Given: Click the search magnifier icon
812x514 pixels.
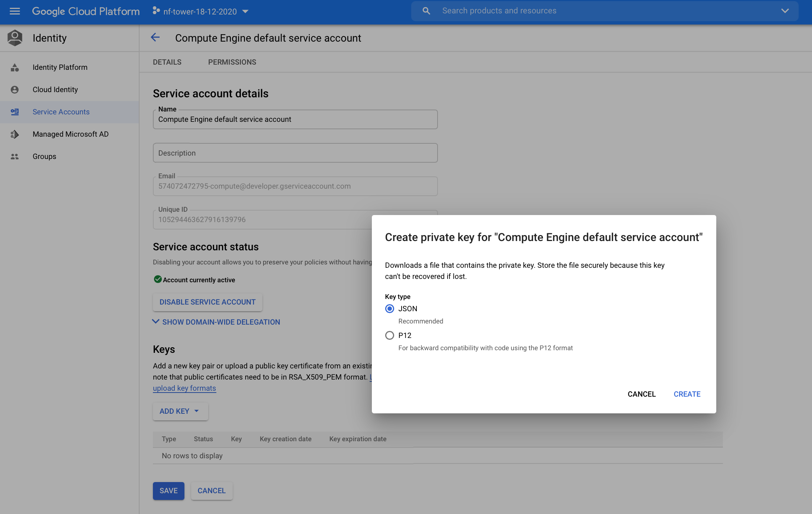Looking at the screenshot, I should tap(426, 11).
